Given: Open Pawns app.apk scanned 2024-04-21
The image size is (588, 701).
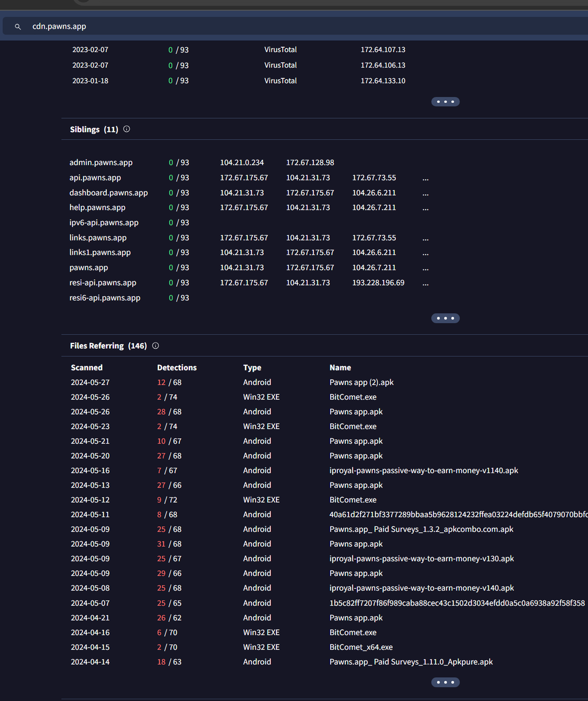Looking at the screenshot, I should 356,617.
